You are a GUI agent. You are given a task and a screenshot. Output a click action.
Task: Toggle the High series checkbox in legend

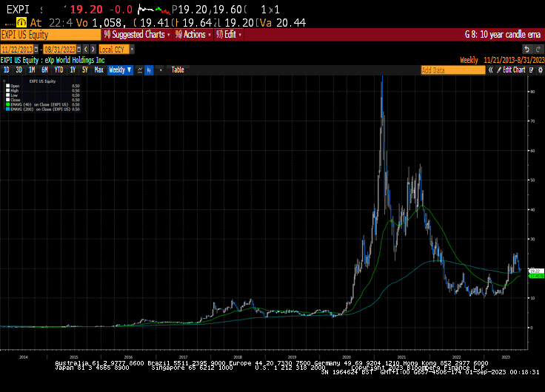point(7,90)
